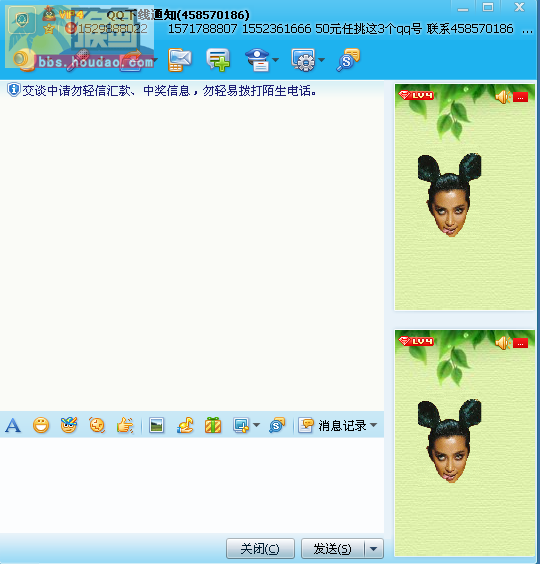Image resolution: width=540 pixels, height=564 pixels.
Task: Mute the speaker on your own lower QQ show
Action: coord(503,343)
